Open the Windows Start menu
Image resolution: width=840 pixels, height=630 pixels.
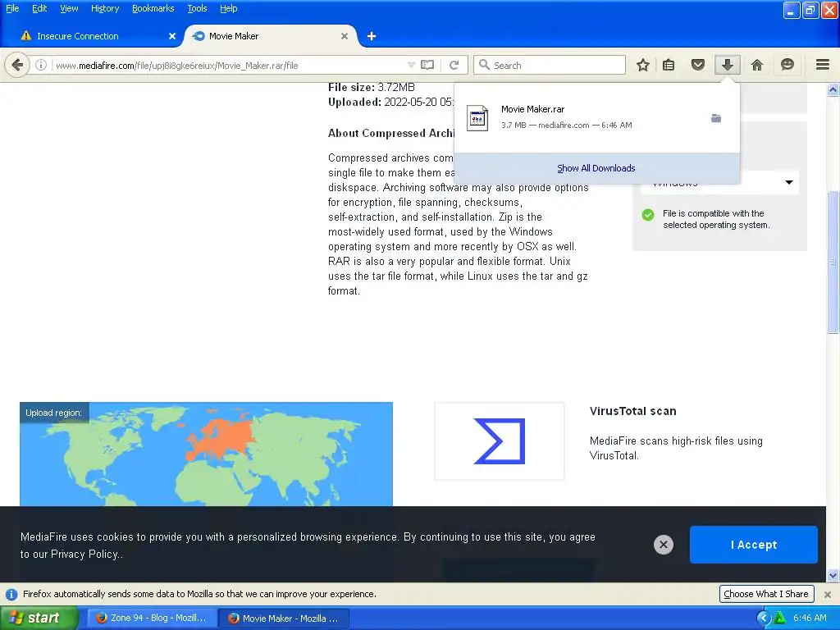39,619
